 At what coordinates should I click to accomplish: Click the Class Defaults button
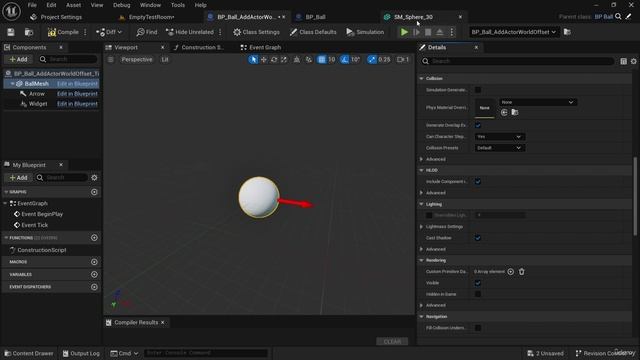313,32
